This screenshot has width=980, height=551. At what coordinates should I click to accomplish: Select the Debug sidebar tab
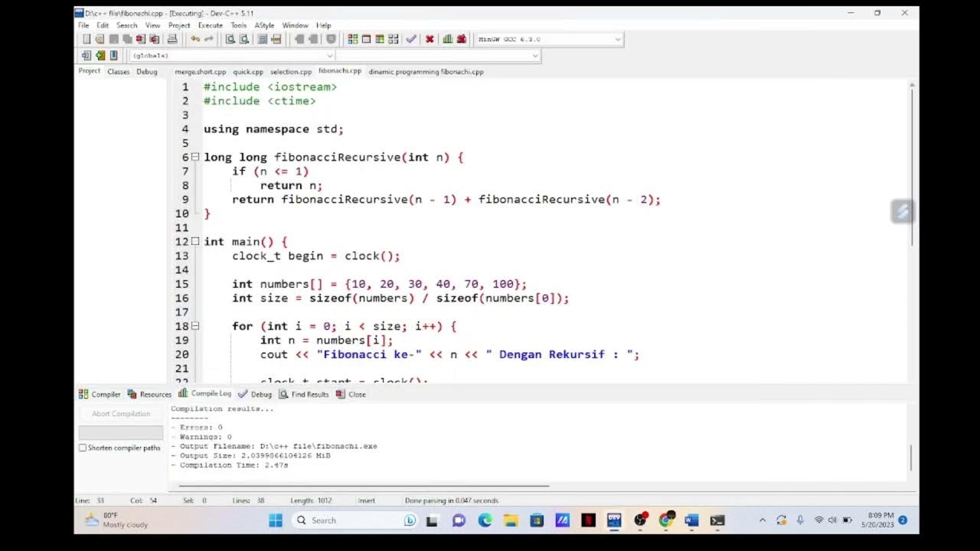(147, 72)
